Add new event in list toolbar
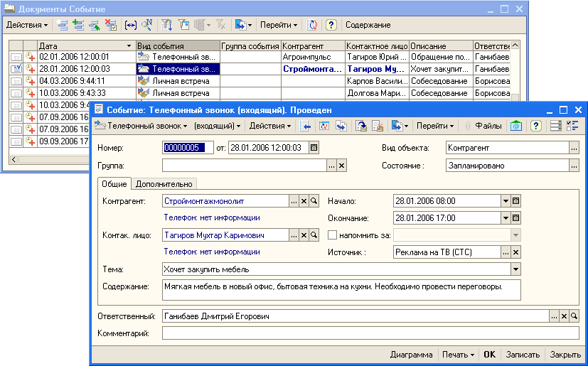This screenshot has width=588, height=366. (63, 25)
